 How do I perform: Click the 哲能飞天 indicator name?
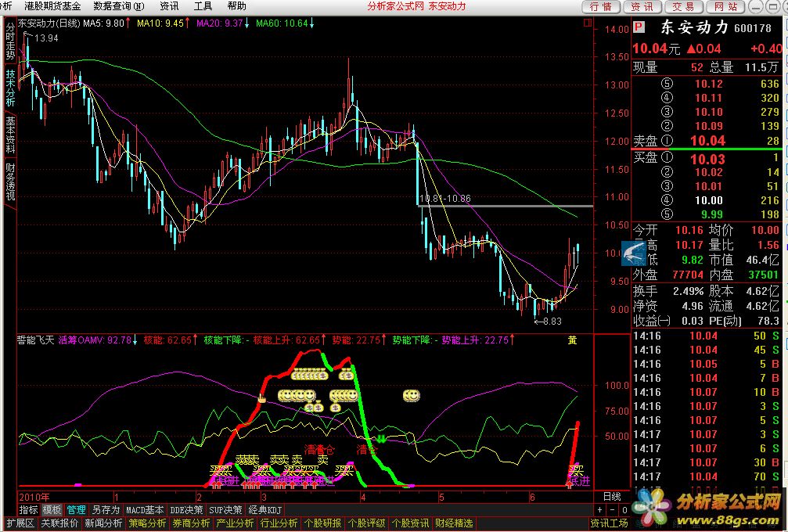[x=35, y=340]
